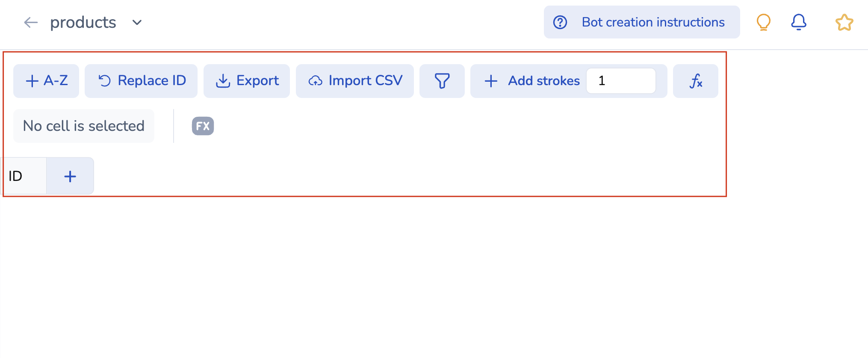Focus the strokes count input field

coord(621,81)
